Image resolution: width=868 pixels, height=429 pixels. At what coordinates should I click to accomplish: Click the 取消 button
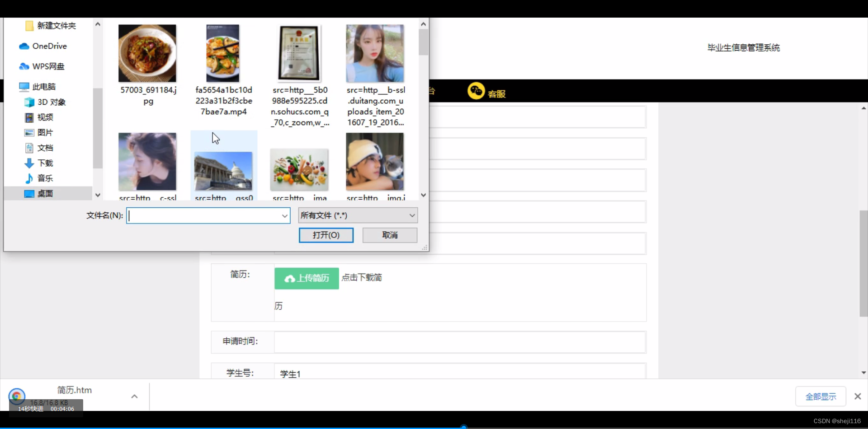point(390,235)
